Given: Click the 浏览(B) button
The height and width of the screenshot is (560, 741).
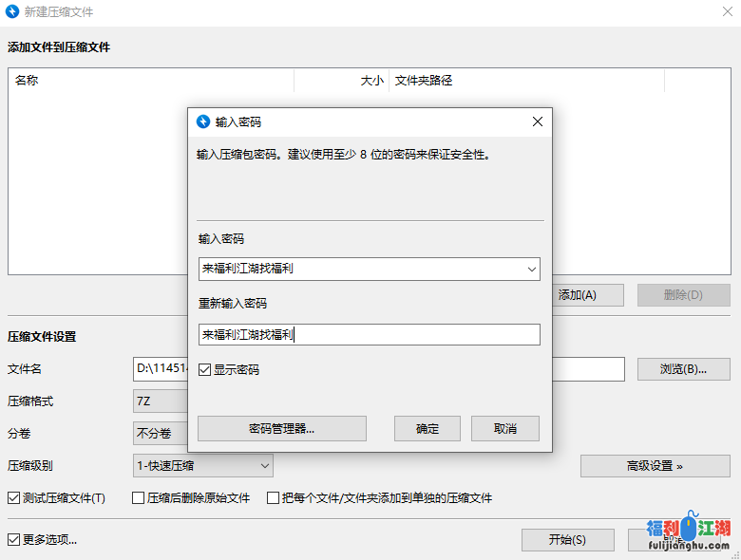Looking at the screenshot, I should point(683,369).
